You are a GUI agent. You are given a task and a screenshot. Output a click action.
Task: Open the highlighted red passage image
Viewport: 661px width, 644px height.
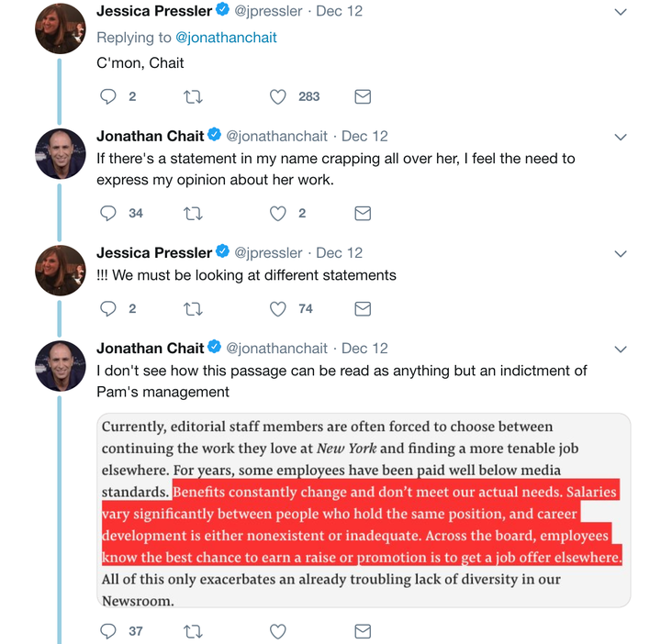click(364, 510)
